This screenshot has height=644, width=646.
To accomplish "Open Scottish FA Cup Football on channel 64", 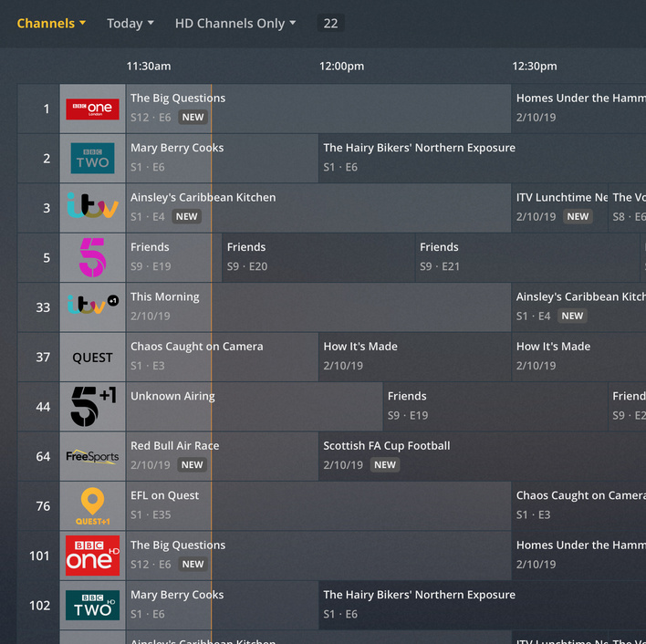I will [483, 456].
